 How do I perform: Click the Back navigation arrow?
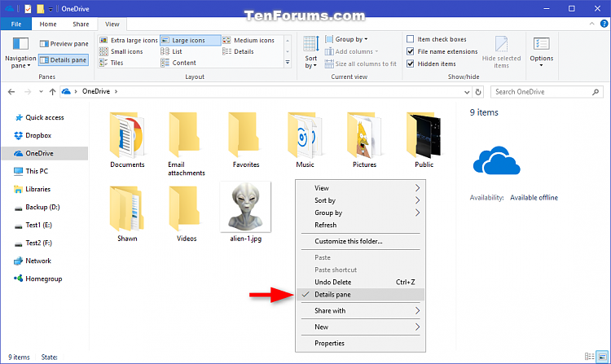[x=11, y=92]
